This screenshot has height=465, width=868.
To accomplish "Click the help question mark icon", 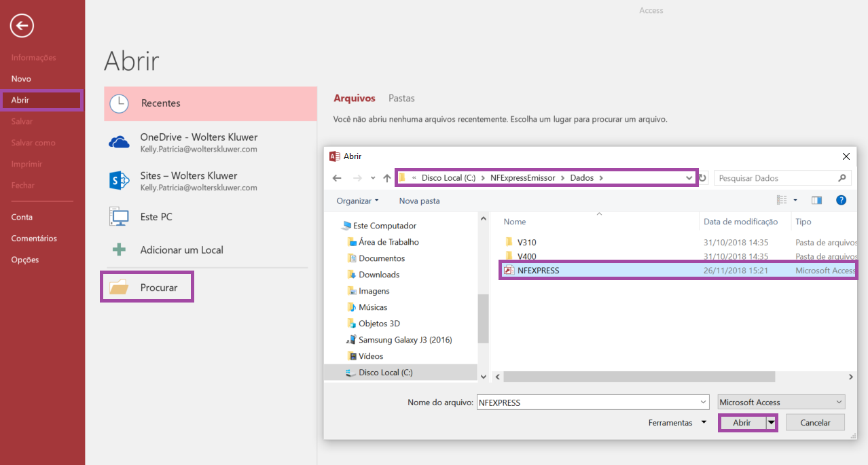I will click(841, 201).
